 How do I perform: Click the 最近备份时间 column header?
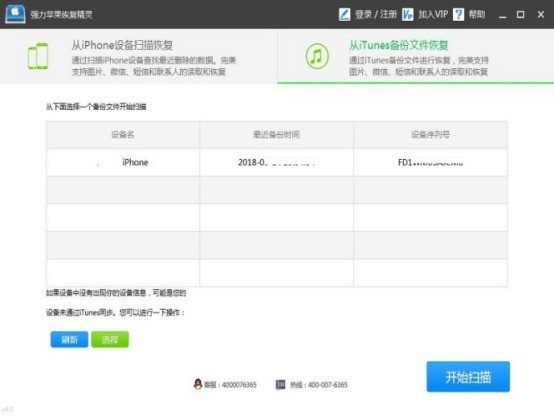pos(276,135)
